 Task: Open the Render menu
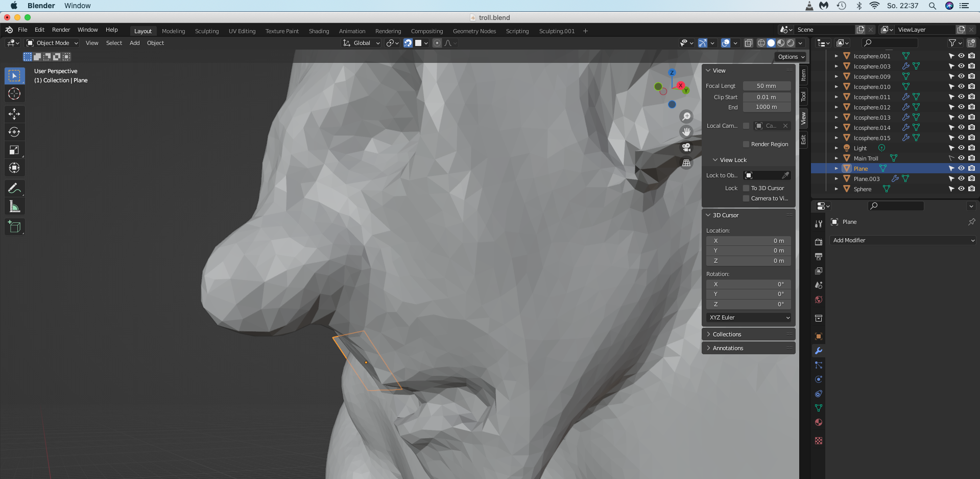(x=61, y=30)
